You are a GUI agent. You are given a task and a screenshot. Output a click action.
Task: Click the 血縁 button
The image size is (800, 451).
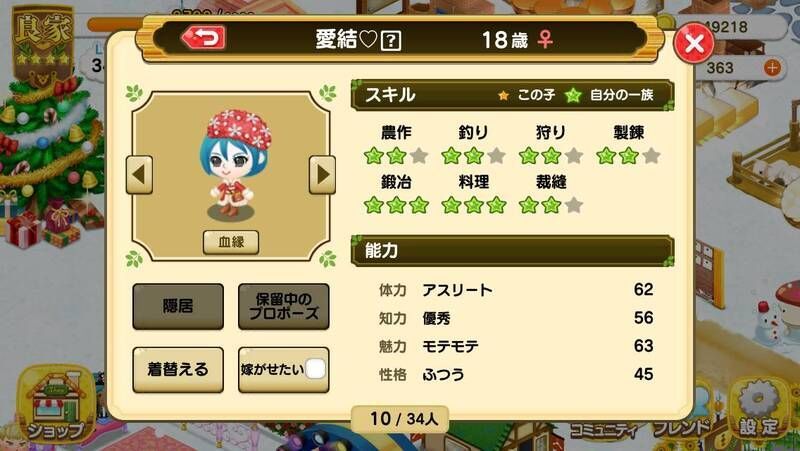coord(231,242)
